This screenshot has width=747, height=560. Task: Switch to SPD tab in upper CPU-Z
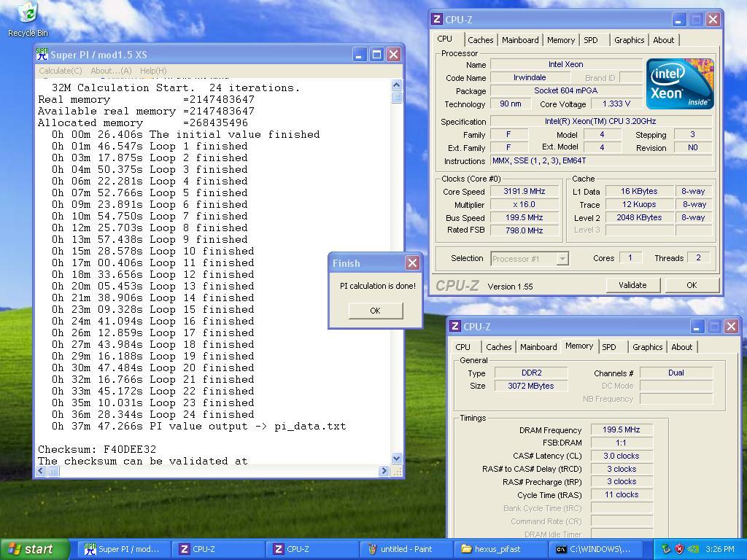(x=591, y=40)
